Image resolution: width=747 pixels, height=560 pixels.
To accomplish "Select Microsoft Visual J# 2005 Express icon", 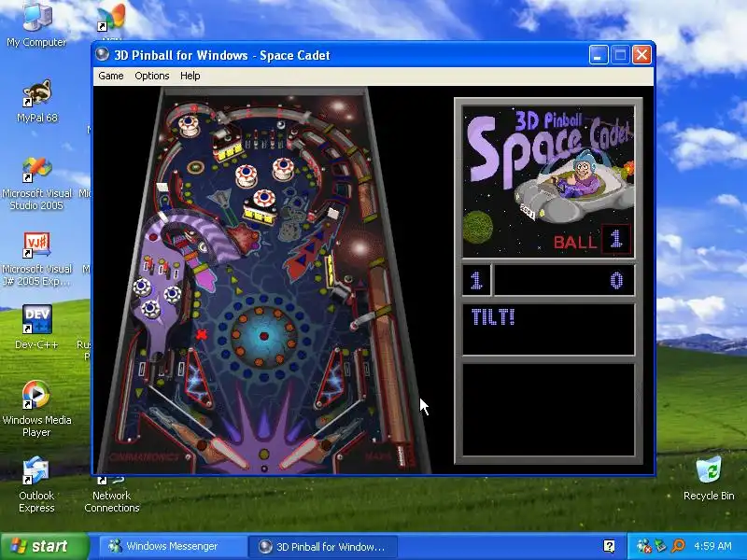I will (36, 259).
